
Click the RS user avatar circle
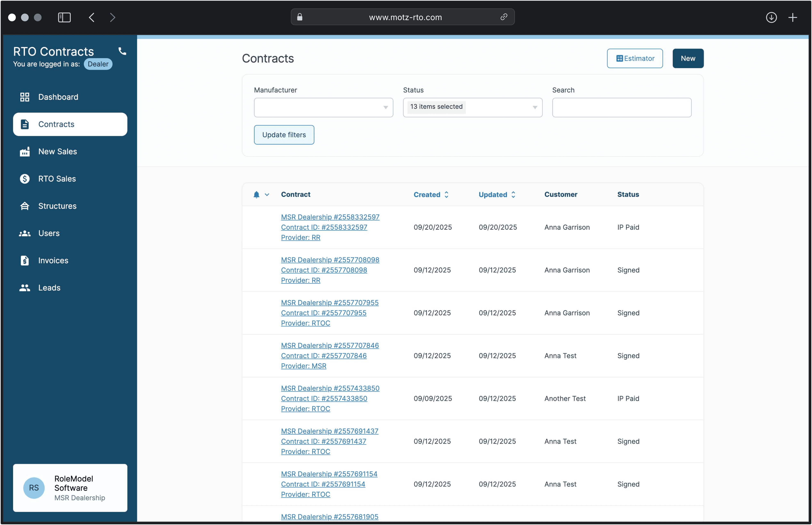(x=34, y=488)
